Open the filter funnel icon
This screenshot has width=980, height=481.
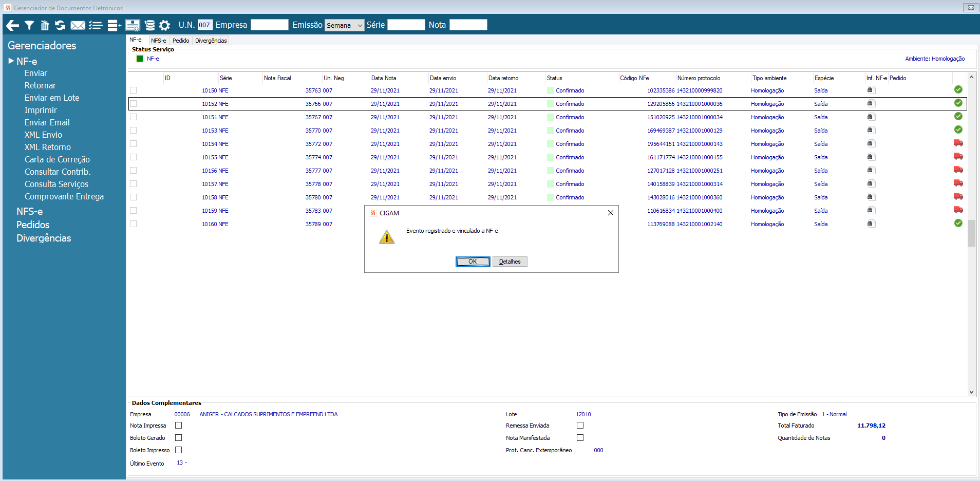(29, 25)
